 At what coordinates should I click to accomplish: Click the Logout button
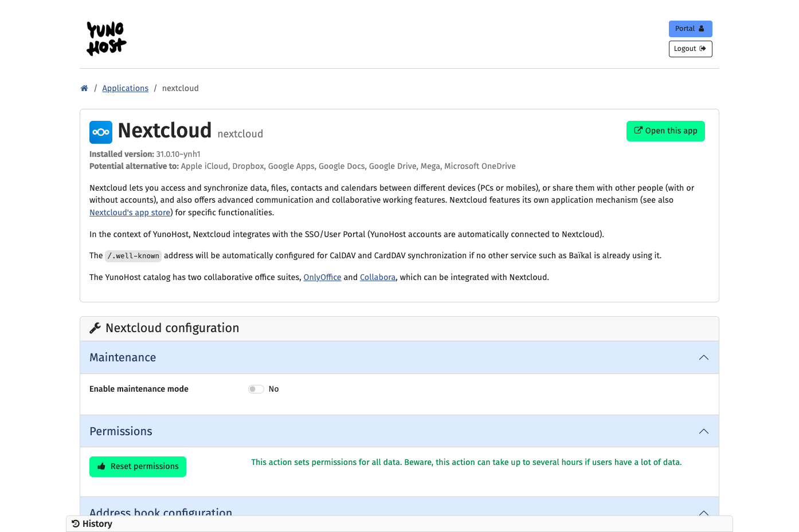(690, 49)
